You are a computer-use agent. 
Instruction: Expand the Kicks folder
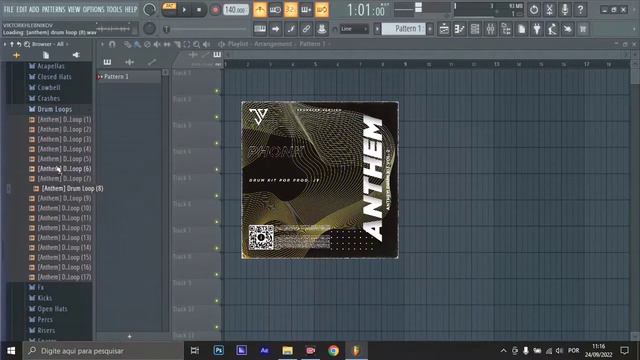pyautogui.click(x=41, y=298)
